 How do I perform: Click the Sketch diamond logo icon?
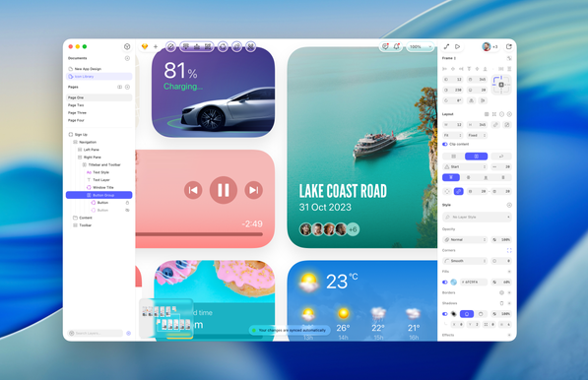click(145, 46)
